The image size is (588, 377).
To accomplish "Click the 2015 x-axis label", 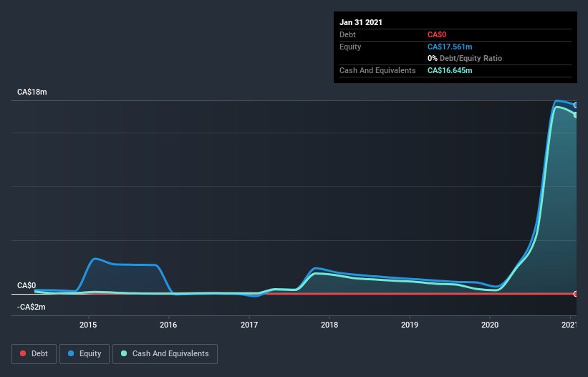I will [x=88, y=325].
